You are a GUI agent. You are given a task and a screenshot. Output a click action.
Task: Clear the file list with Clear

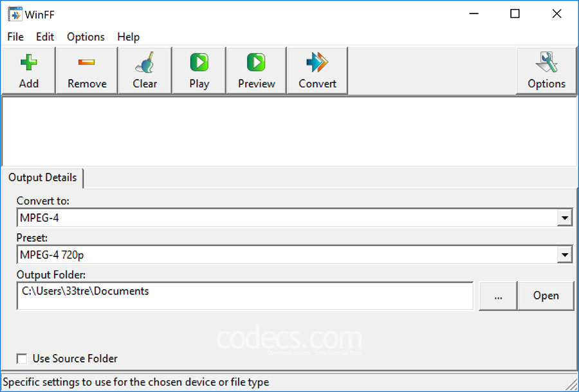(x=145, y=71)
